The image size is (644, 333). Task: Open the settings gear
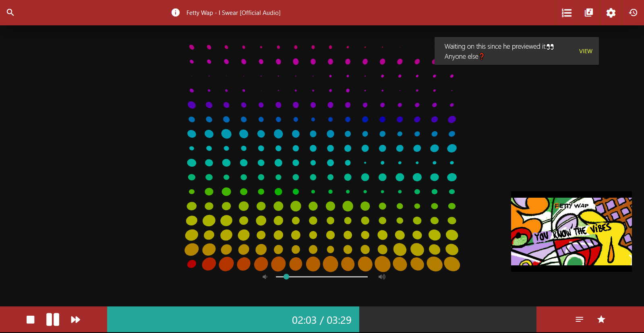click(611, 13)
